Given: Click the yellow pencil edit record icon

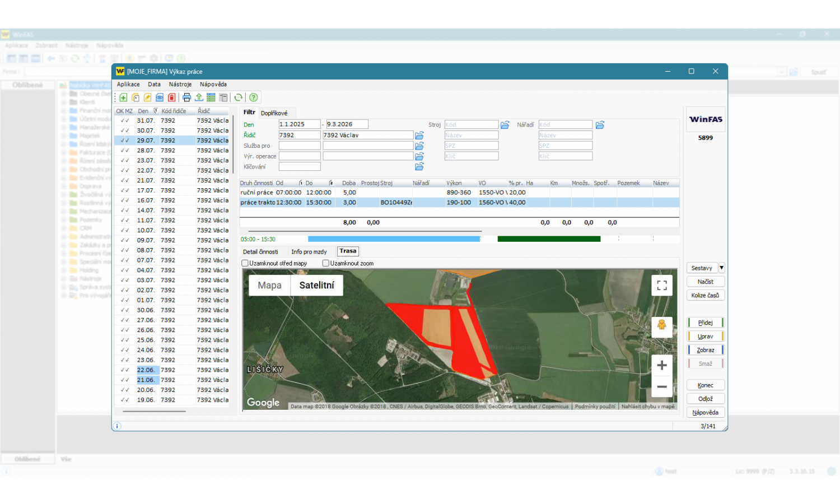Looking at the screenshot, I should tap(147, 97).
